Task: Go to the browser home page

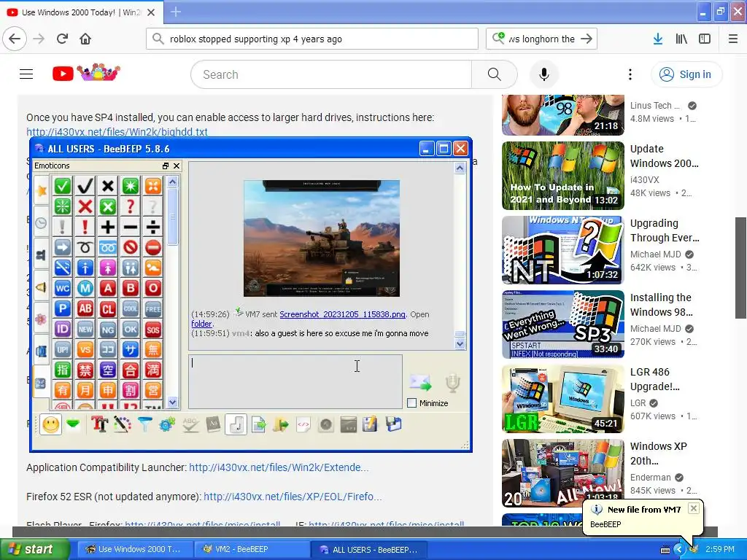Action: [85, 39]
